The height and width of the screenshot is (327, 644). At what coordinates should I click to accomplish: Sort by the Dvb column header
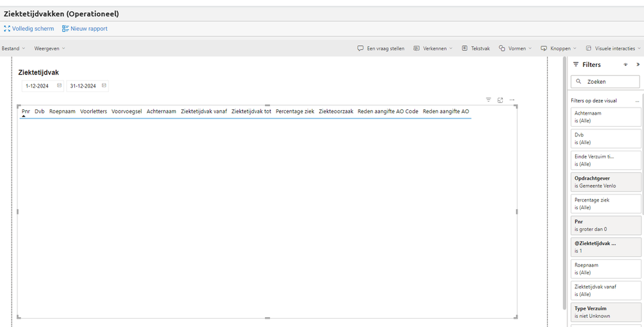(40, 111)
